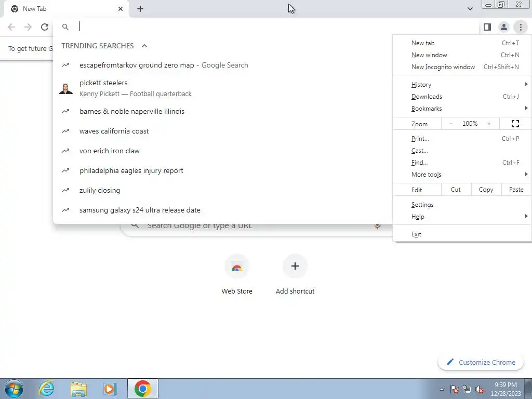Show hidden system tray icons arrow
Image resolution: width=532 pixels, height=399 pixels.
coord(442,389)
